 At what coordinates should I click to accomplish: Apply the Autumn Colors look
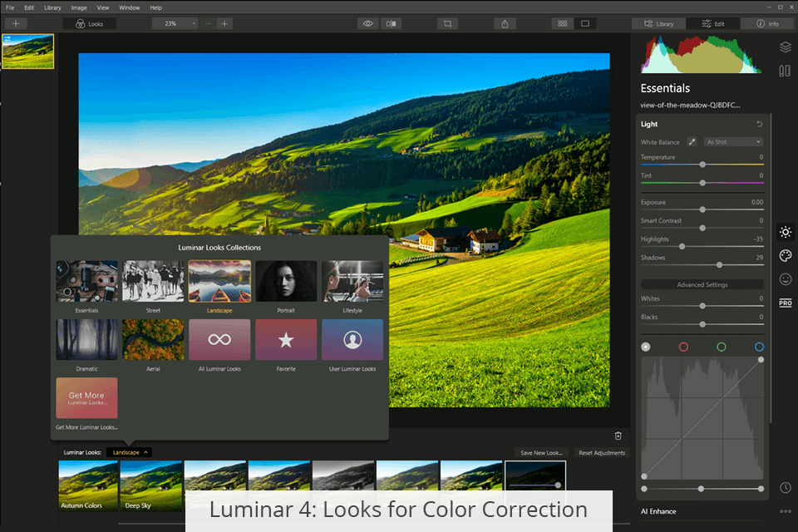88,485
